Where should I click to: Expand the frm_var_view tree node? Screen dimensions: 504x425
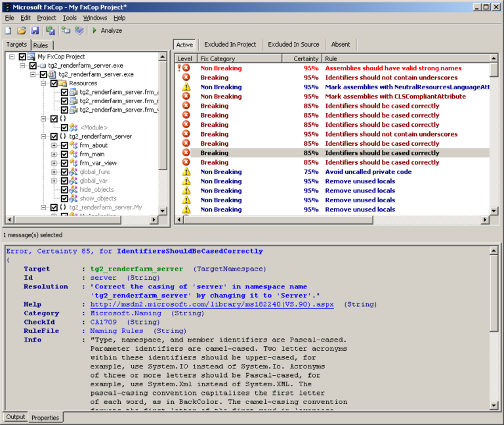click(54, 163)
